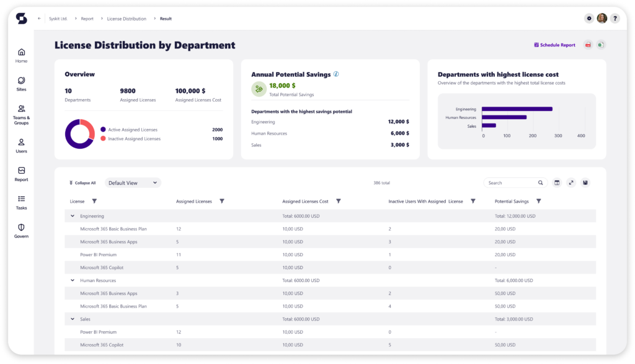This screenshot has width=635, height=364.
Task: Filter the Potential Savings column
Action: pyautogui.click(x=538, y=202)
